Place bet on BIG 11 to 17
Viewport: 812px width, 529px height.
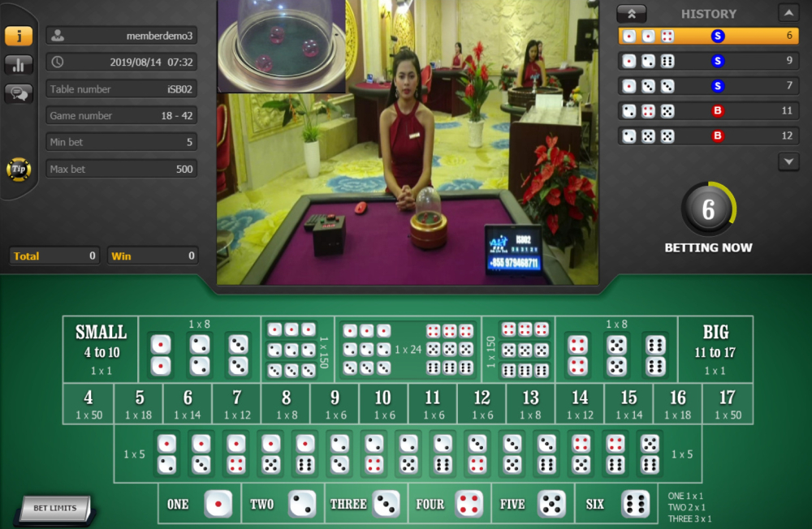pyautogui.click(x=715, y=350)
